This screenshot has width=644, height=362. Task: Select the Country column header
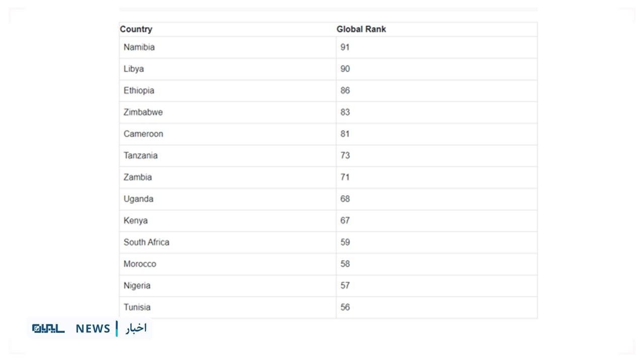pyautogui.click(x=136, y=29)
